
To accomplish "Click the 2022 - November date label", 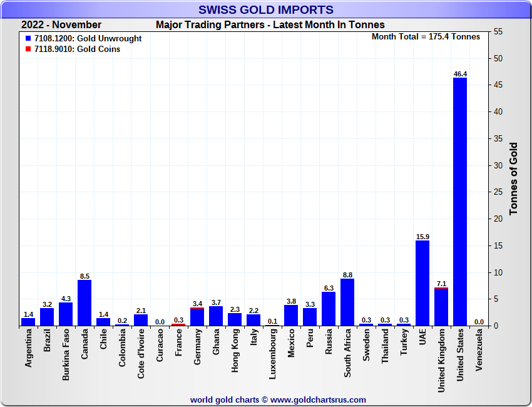I will [x=61, y=25].
